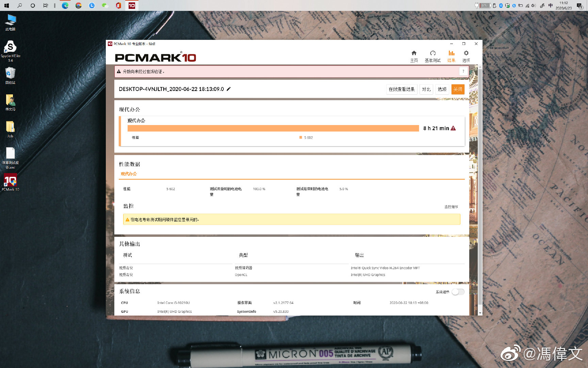
Task: Click the Bluetooth icon in the system tray
Action: click(501, 5)
